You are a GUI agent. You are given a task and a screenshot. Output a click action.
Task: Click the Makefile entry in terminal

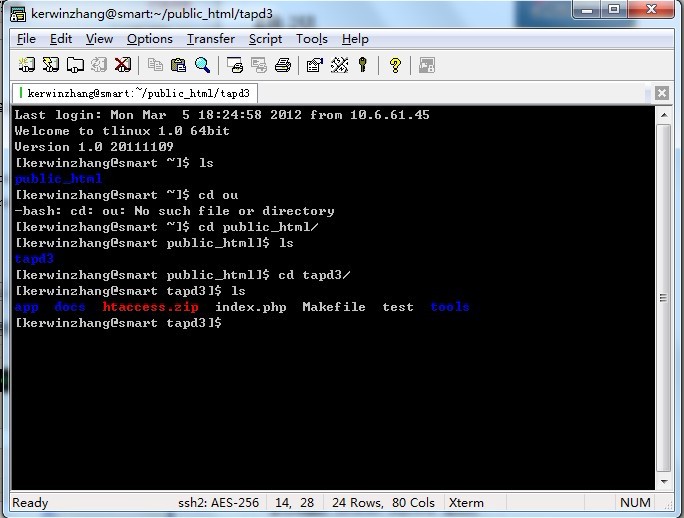[334, 307]
